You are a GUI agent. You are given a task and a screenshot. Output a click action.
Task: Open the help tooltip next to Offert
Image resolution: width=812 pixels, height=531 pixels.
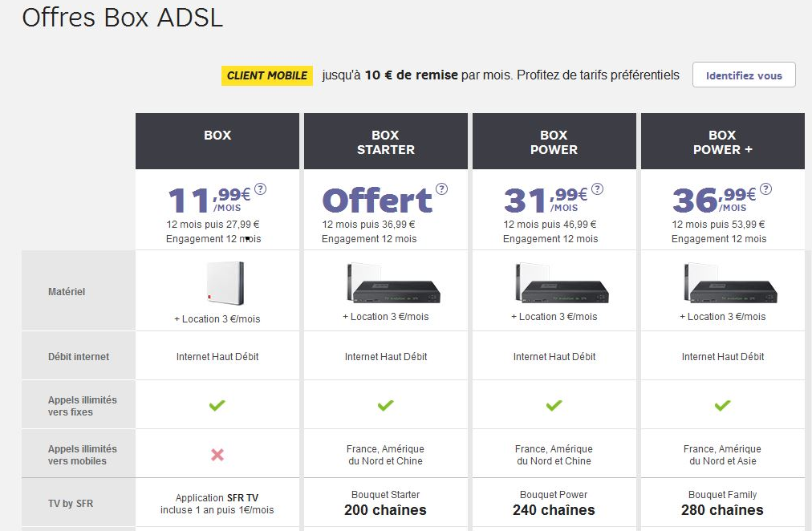point(442,190)
